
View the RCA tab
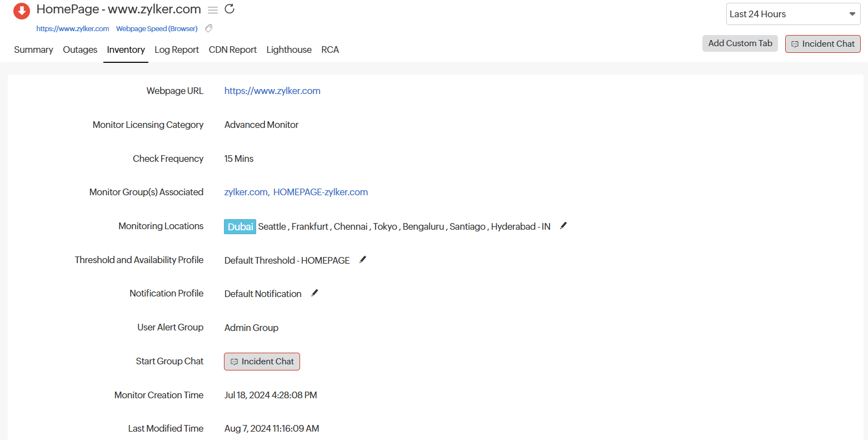coord(330,50)
